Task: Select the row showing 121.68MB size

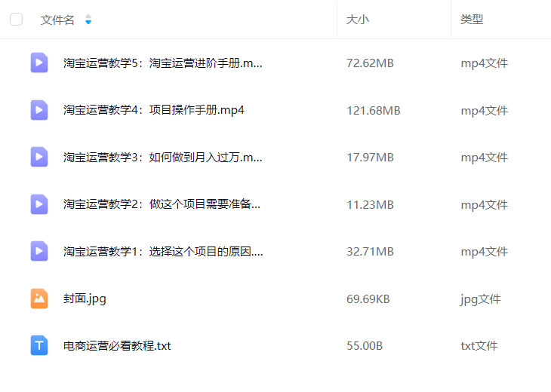Action: pos(275,110)
